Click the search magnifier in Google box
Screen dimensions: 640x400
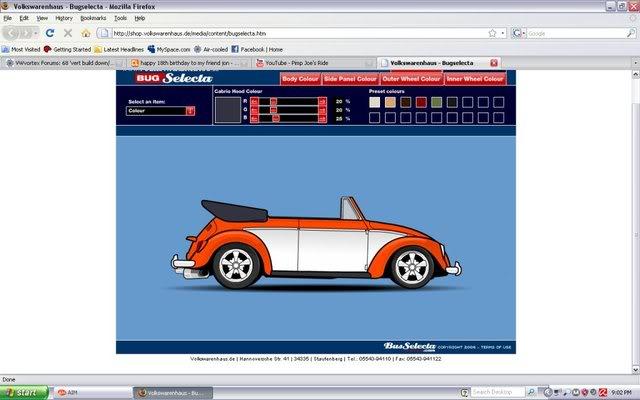[x=631, y=33]
